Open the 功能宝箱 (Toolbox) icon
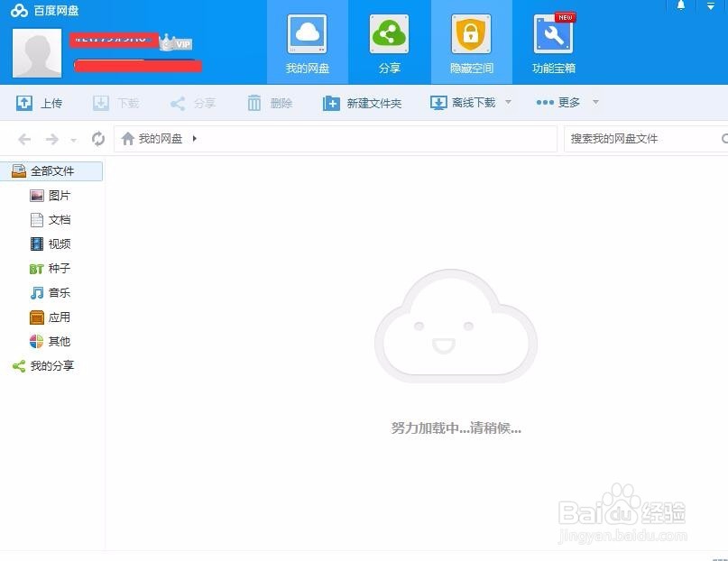728x561 pixels. [552, 41]
